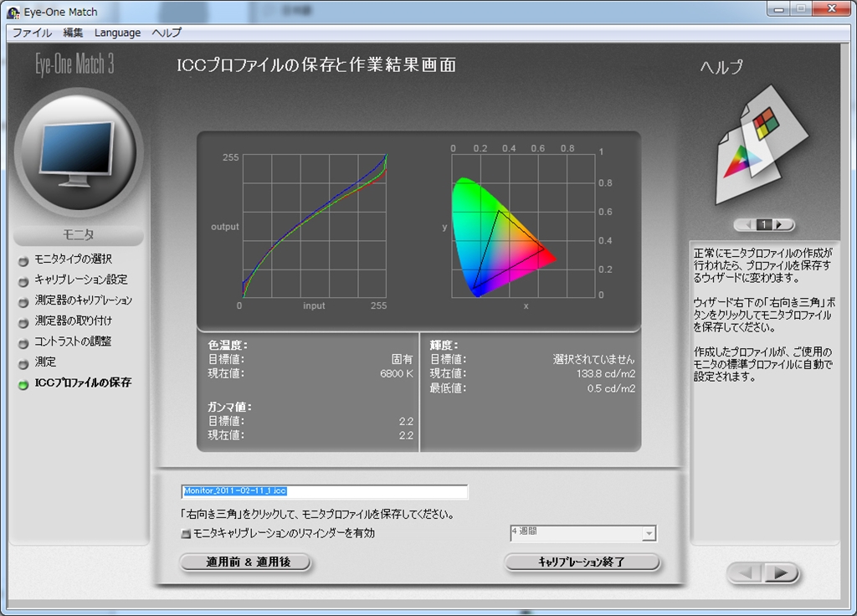Close the Eye-One Match window
Viewport: 857px width, 616px height.
tap(831, 8)
